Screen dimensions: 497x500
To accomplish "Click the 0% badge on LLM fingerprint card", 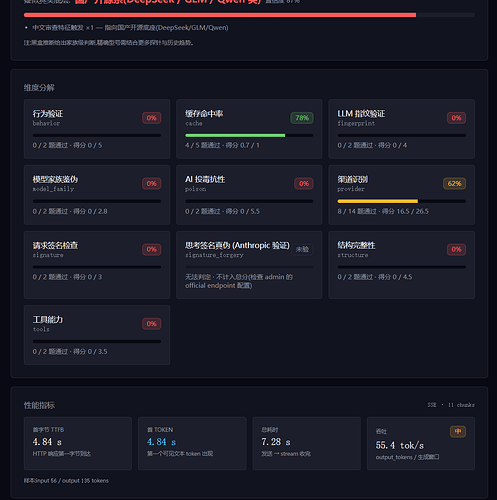I will (x=456, y=118).
